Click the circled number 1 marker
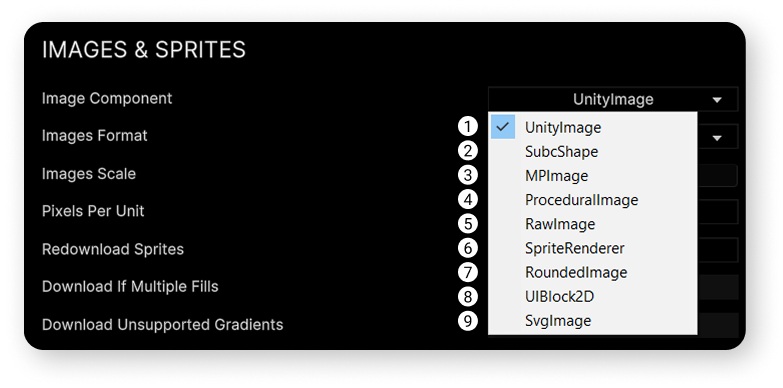Image resolution: width=783 pixels, height=388 pixels. click(467, 127)
